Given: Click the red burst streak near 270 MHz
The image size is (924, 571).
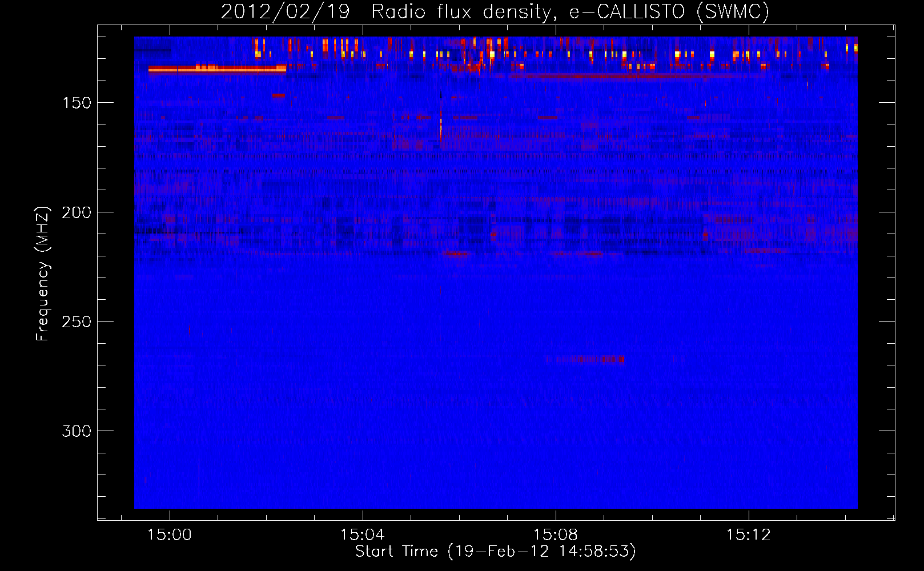Looking at the screenshot, I should [x=584, y=360].
